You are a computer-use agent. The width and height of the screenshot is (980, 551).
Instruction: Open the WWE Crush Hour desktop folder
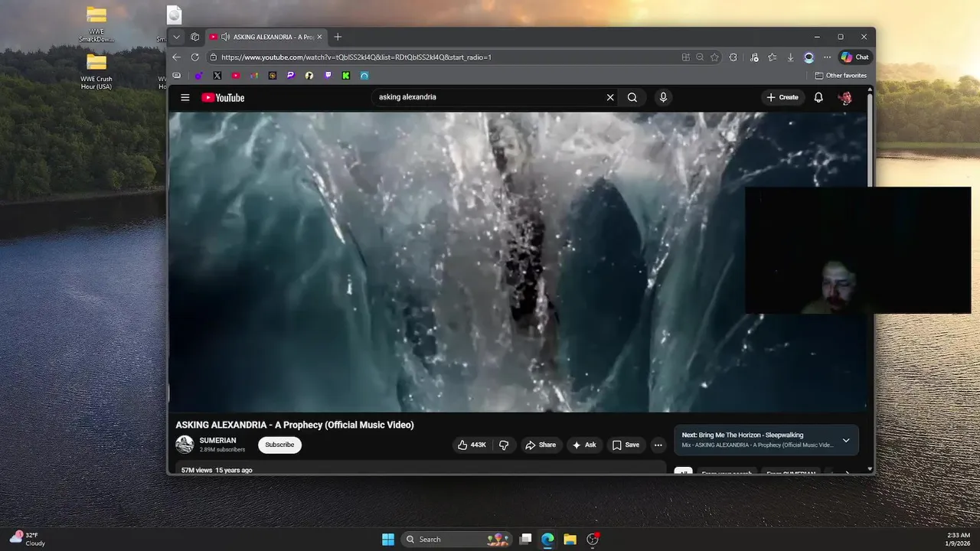click(x=96, y=72)
